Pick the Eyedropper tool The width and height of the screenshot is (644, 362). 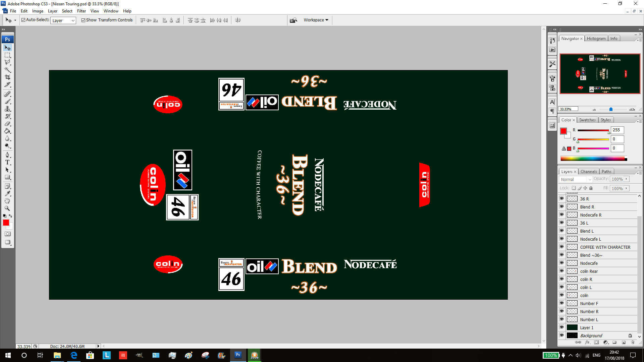tap(7, 193)
